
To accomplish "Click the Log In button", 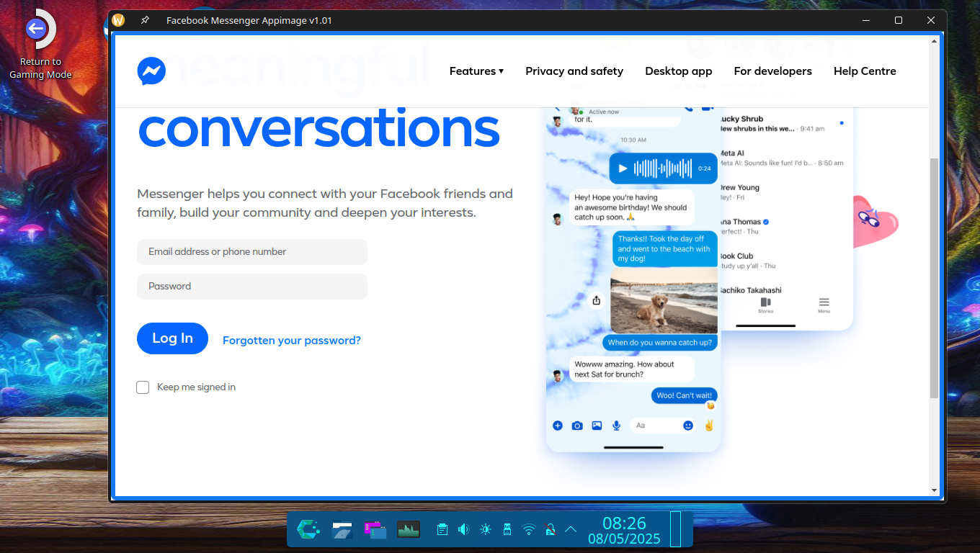I will [172, 338].
